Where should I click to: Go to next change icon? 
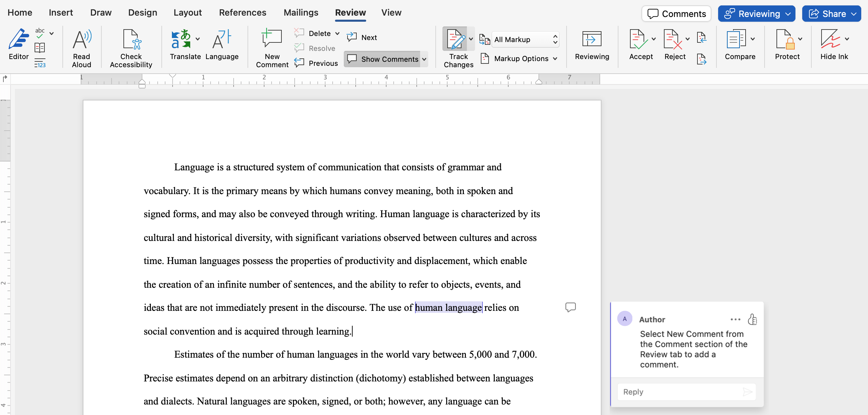pyautogui.click(x=702, y=59)
